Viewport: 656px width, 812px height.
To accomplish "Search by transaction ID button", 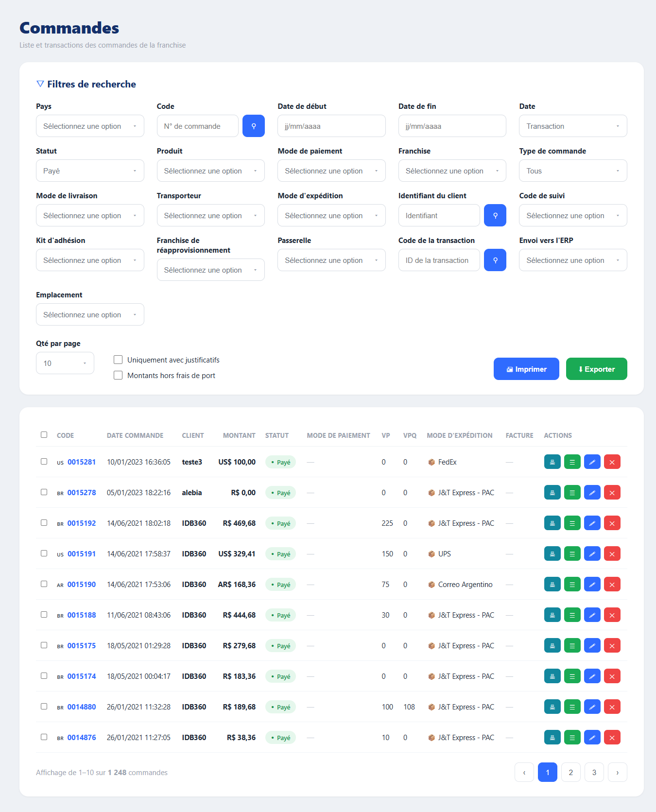I will pyautogui.click(x=495, y=260).
